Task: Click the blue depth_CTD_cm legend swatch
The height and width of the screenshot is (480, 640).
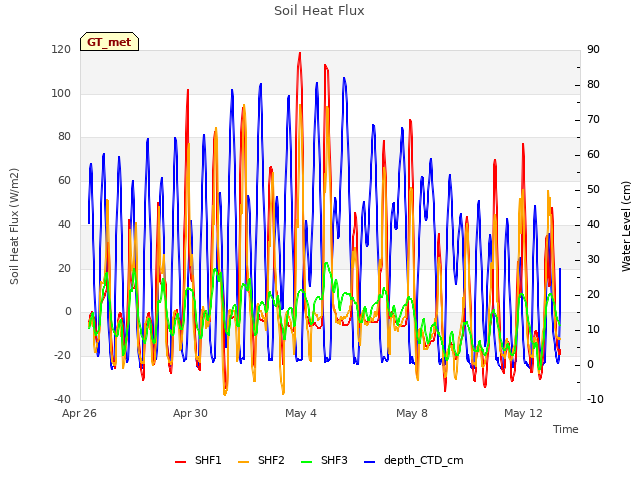Action: (369, 462)
